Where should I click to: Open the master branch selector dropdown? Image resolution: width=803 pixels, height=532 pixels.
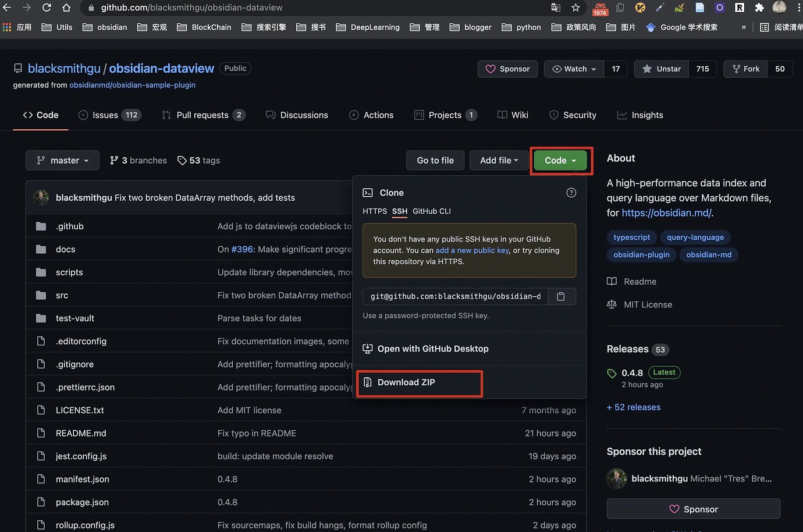(62, 160)
